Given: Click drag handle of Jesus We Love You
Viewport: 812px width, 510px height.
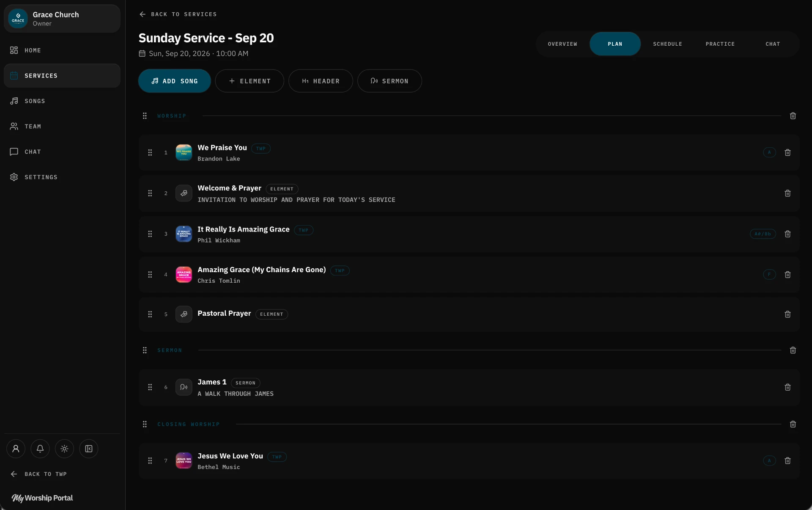Looking at the screenshot, I should pyautogui.click(x=150, y=460).
